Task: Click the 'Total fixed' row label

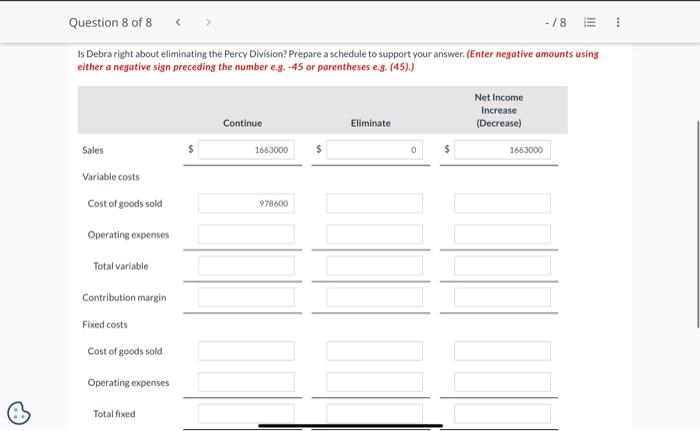Action: coord(114,414)
